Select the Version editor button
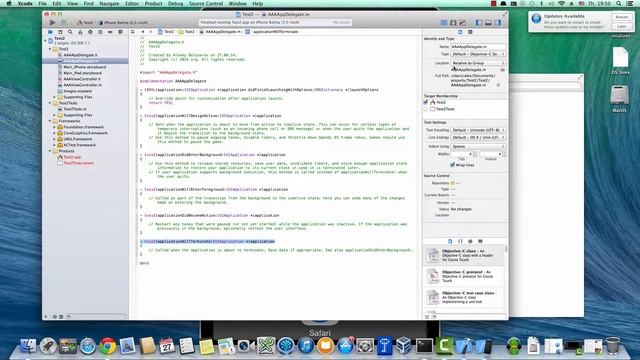This screenshot has width=640, height=360. (462, 22)
